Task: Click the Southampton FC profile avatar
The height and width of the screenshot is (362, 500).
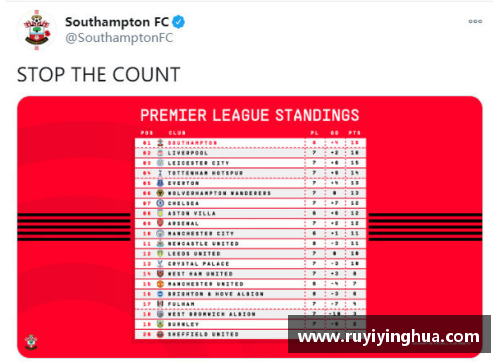Action: [x=37, y=30]
